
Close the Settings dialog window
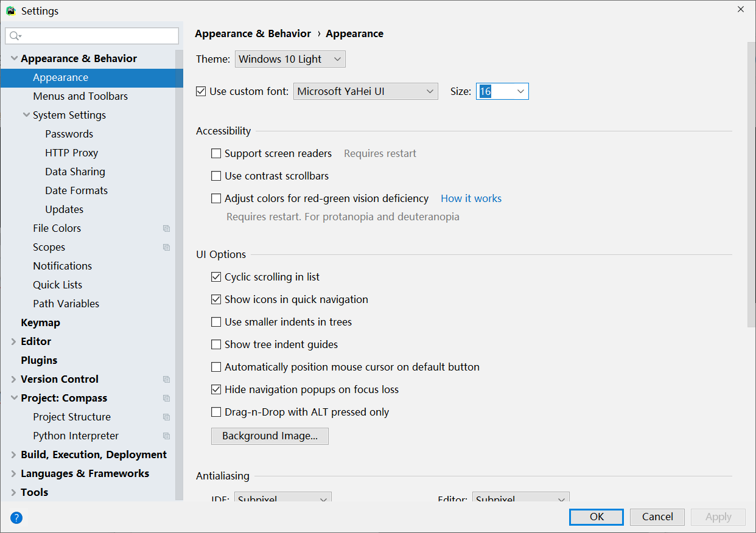[741, 9]
